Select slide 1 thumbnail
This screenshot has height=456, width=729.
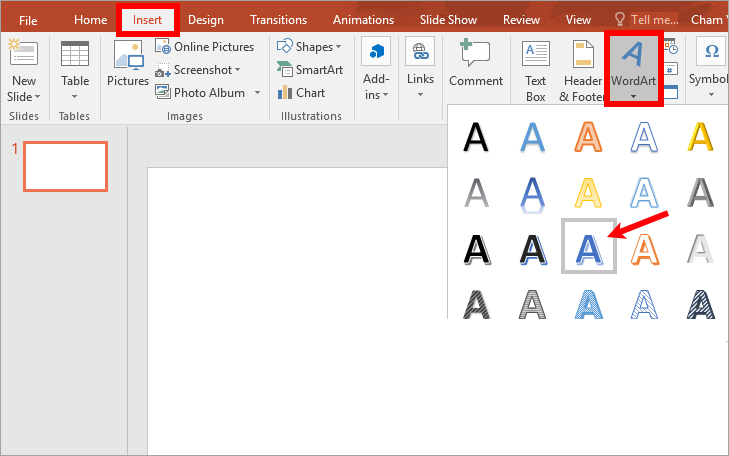point(65,166)
